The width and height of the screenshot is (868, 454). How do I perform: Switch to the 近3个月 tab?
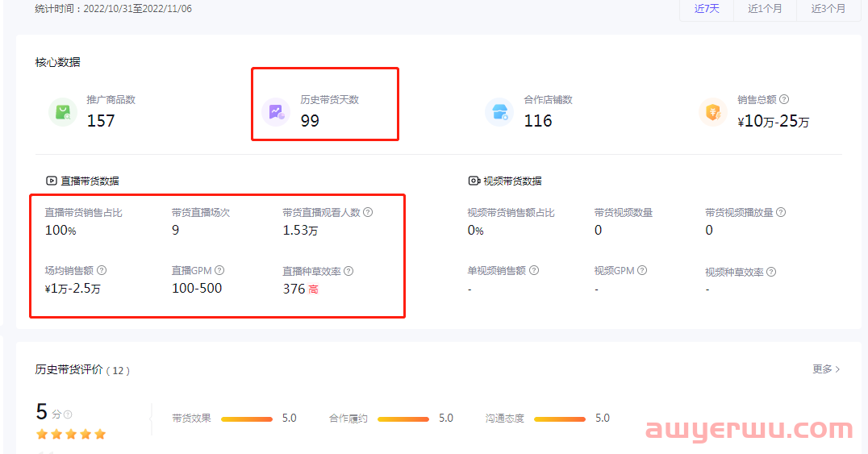(828, 9)
